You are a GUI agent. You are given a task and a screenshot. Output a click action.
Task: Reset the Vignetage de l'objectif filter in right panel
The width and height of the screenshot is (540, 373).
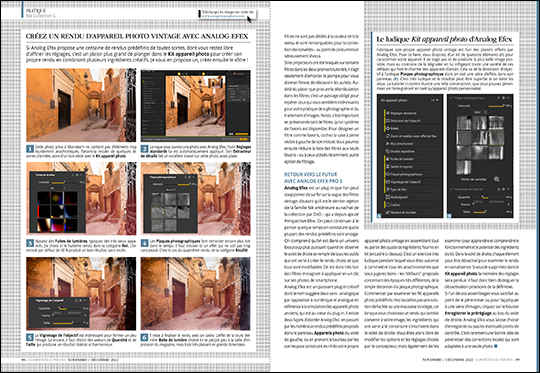tap(499, 189)
